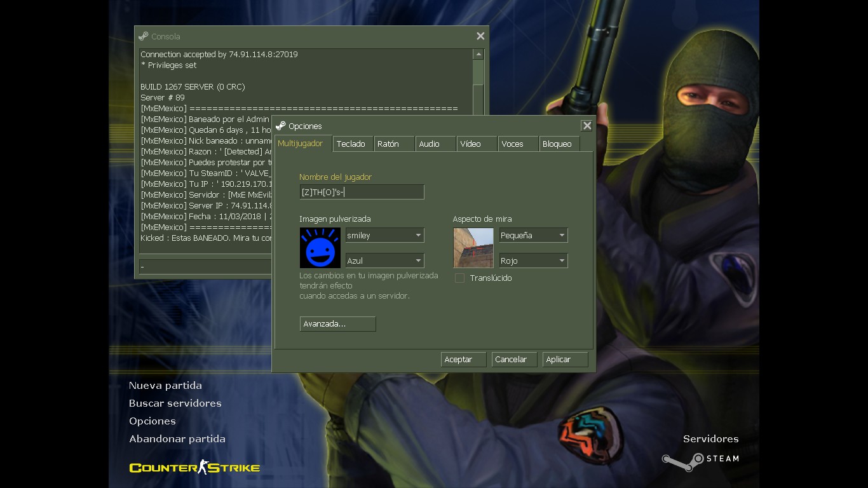
Task: Click '* Privileges set' console line
Action: (x=168, y=65)
